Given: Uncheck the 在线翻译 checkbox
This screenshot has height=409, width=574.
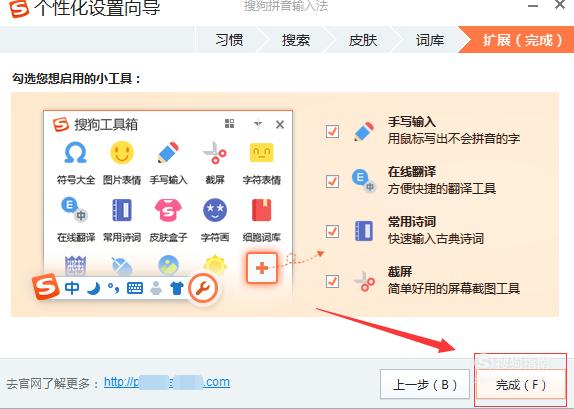Looking at the screenshot, I should [332, 181].
